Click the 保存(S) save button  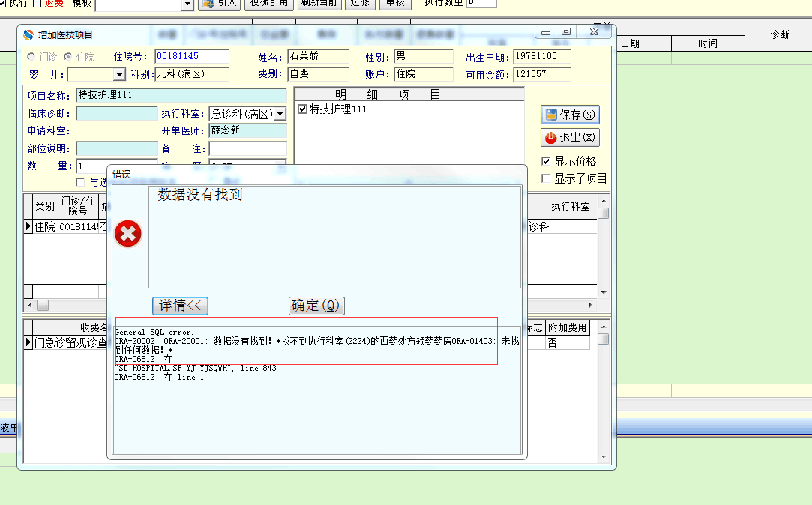point(570,115)
